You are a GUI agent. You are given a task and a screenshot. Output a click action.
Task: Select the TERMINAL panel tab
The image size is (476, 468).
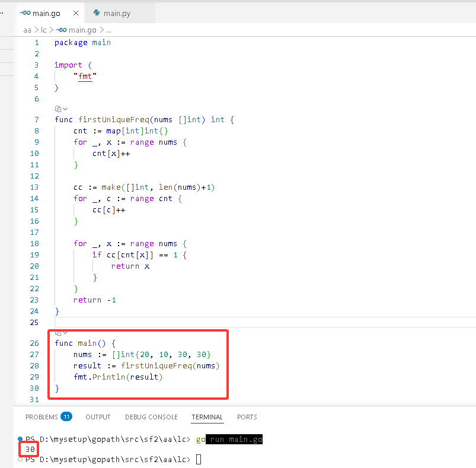tap(207, 417)
